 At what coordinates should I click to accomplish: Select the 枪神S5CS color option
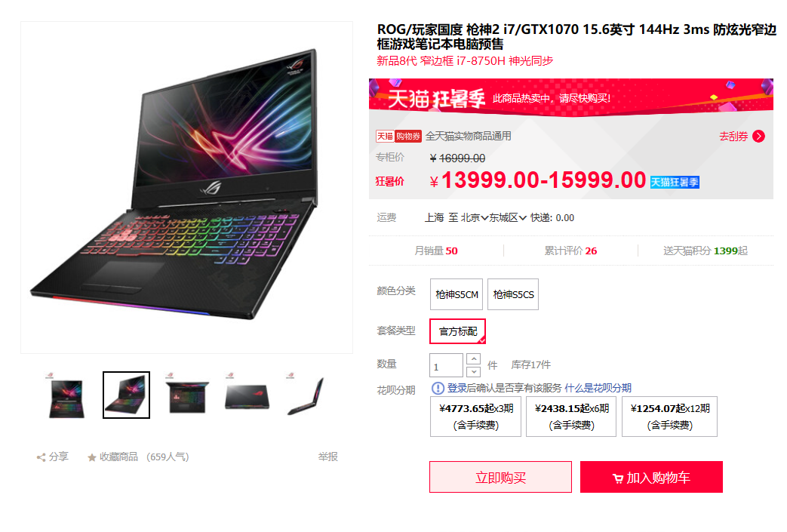click(513, 294)
